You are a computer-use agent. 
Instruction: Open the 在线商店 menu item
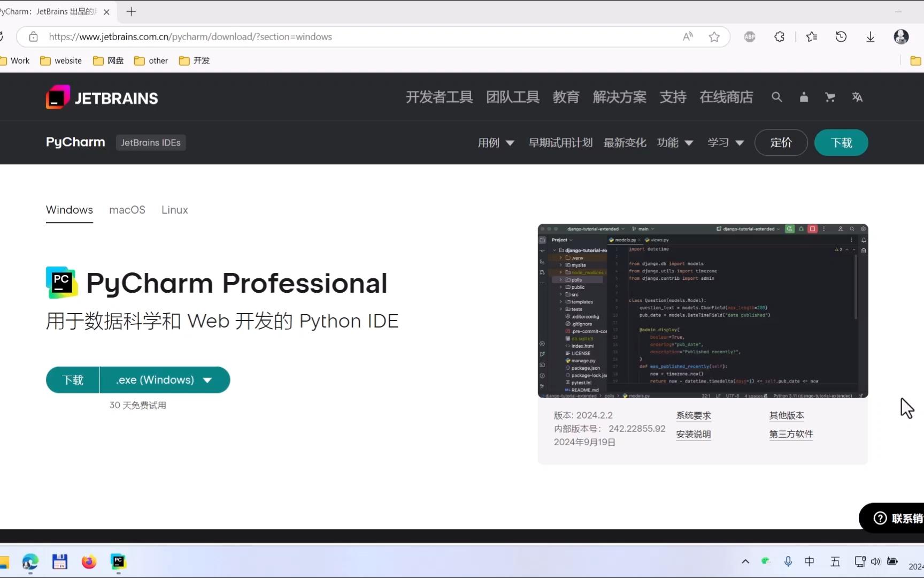pos(726,97)
